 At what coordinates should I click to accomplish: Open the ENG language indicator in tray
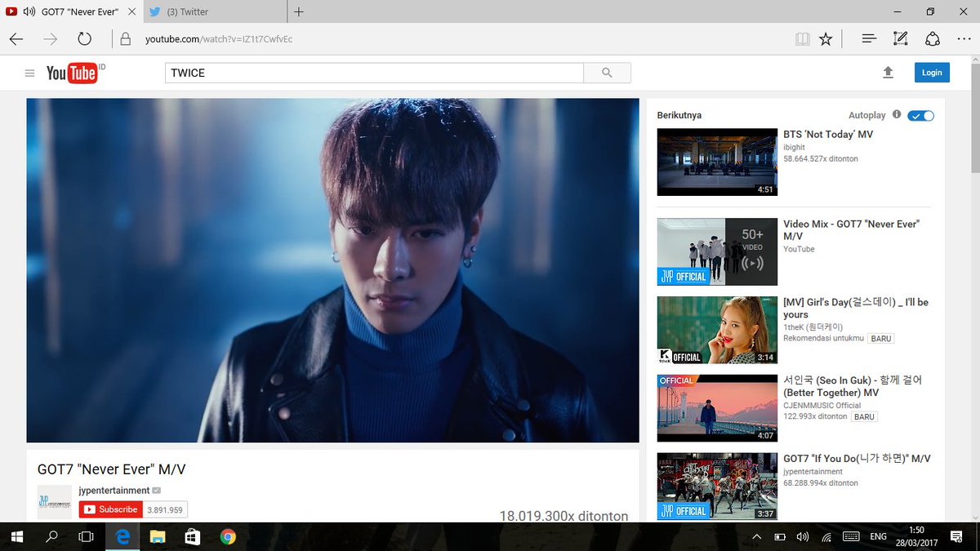point(878,536)
